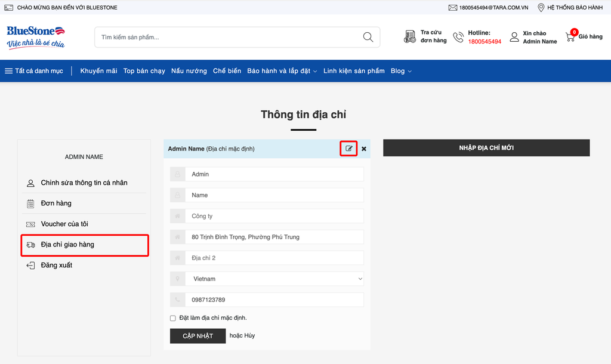Click the order lookup icon

pos(409,37)
